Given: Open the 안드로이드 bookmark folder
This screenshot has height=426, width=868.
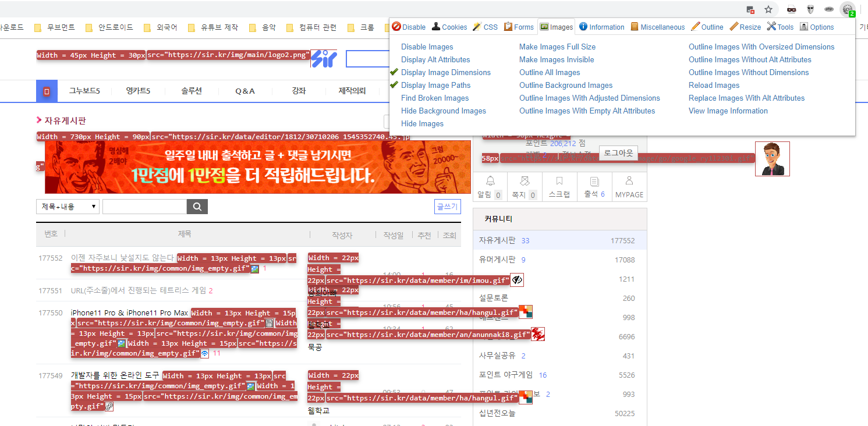Looking at the screenshot, I should [x=109, y=27].
